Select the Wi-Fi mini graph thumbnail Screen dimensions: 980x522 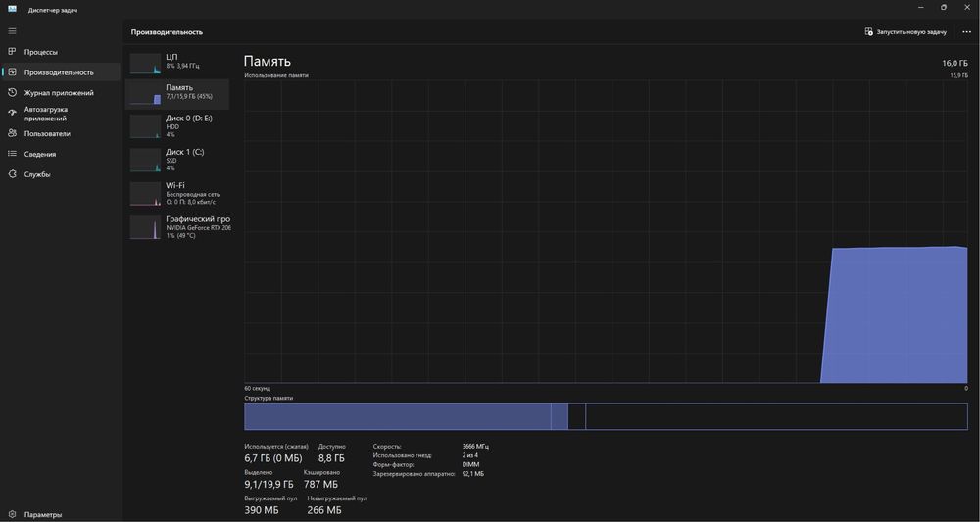pos(145,194)
